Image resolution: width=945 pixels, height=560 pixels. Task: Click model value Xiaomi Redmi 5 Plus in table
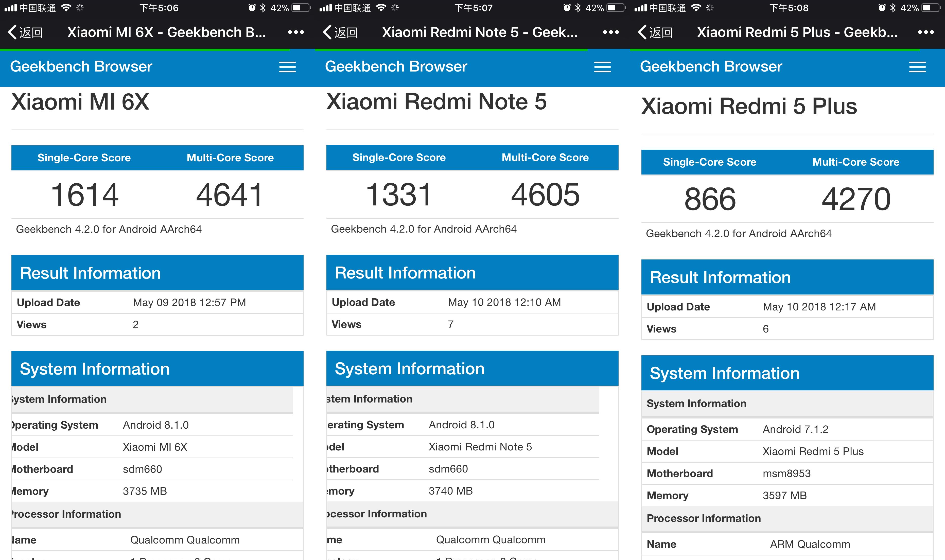(813, 451)
